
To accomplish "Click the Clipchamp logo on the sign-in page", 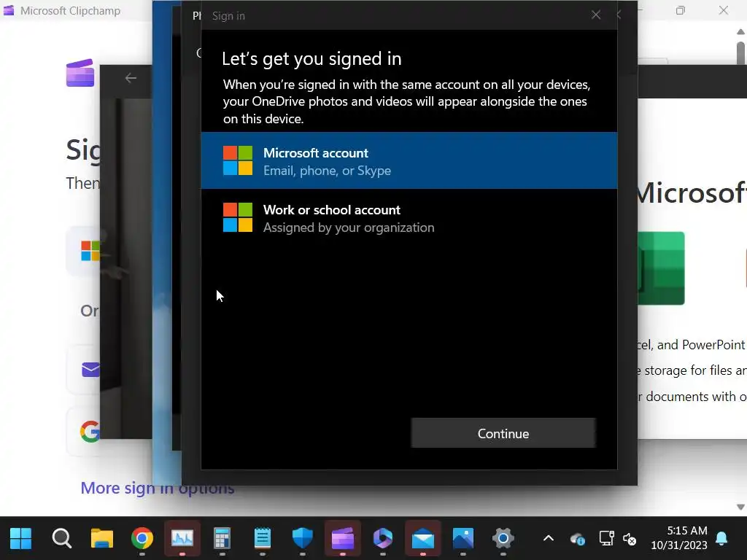I will [x=80, y=74].
